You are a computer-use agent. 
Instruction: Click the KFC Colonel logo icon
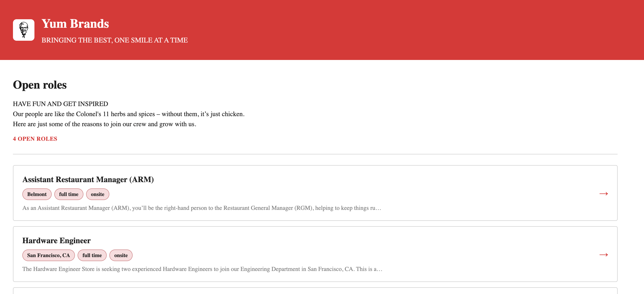23,30
